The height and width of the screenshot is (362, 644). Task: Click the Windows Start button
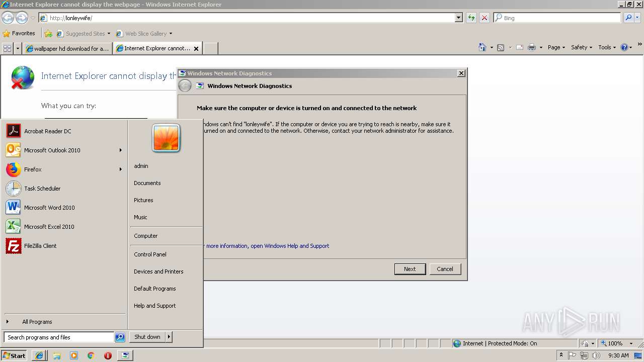[14, 355]
